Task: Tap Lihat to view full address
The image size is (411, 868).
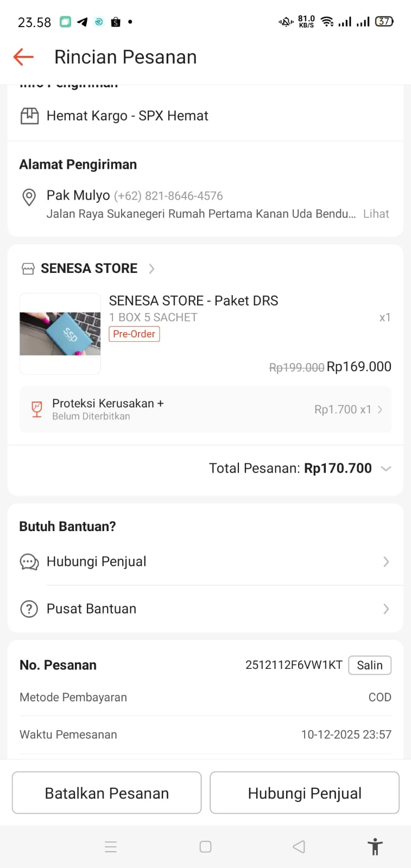Action: click(x=376, y=214)
